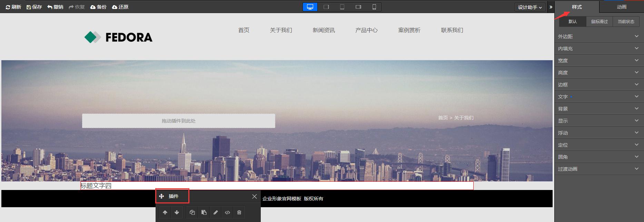Click the 备份 backup button
This screenshot has height=222, width=644.
[98, 7]
